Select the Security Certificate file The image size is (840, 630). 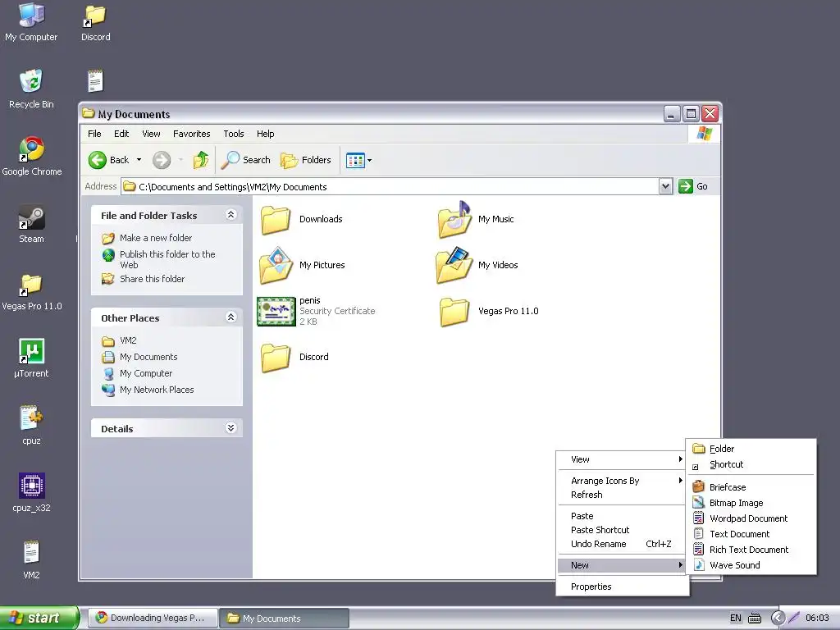coord(316,311)
